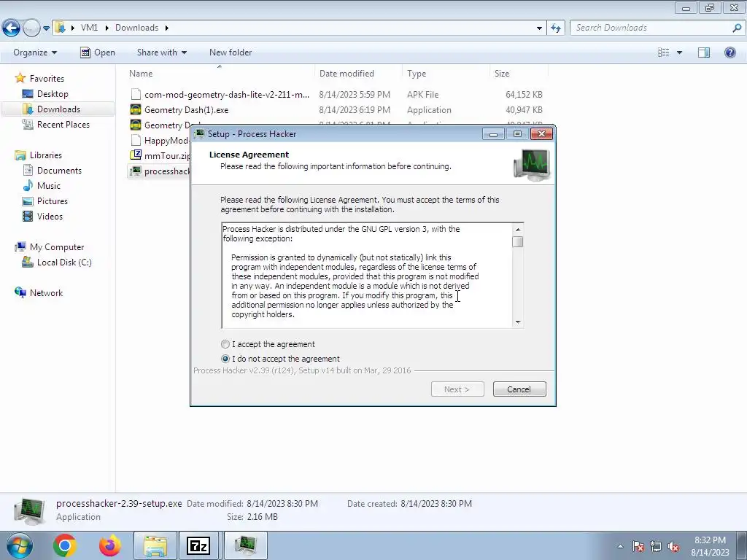Click license text scrollbar down arrow
Image resolution: width=747 pixels, height=560 pixels.
[518, 322]
